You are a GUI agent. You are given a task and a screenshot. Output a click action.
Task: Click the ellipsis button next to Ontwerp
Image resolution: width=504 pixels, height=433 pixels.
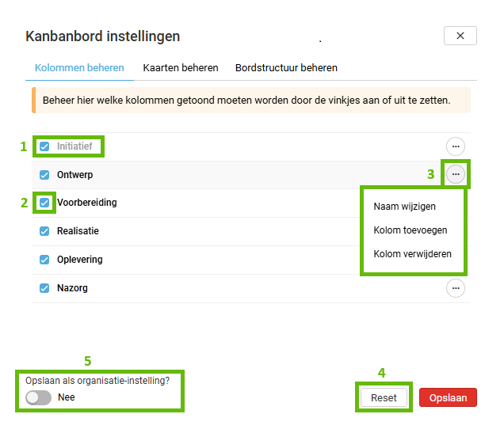click(x=456, y=174)
